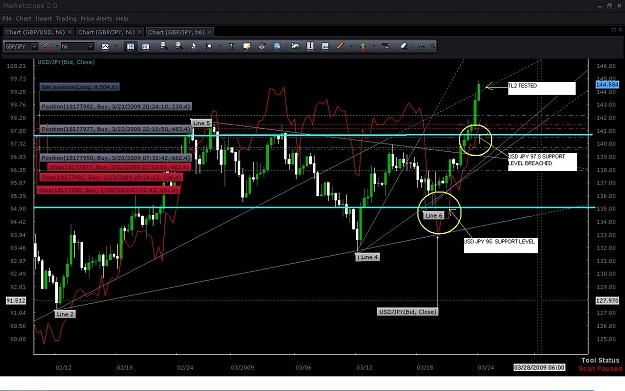Open the Help menu
This screenshot has width=625, height=391.
pyautogui.click(x=122, y=19)
